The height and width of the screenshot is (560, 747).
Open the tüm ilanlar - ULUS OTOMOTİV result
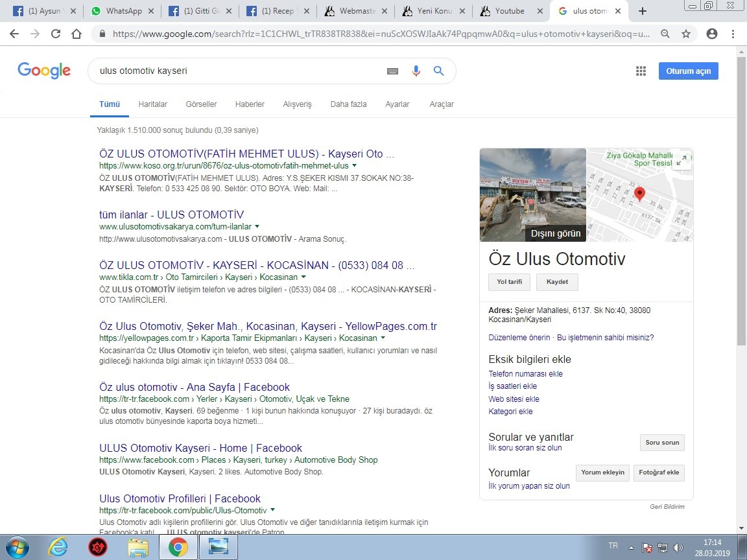click(x=171, y=215)
